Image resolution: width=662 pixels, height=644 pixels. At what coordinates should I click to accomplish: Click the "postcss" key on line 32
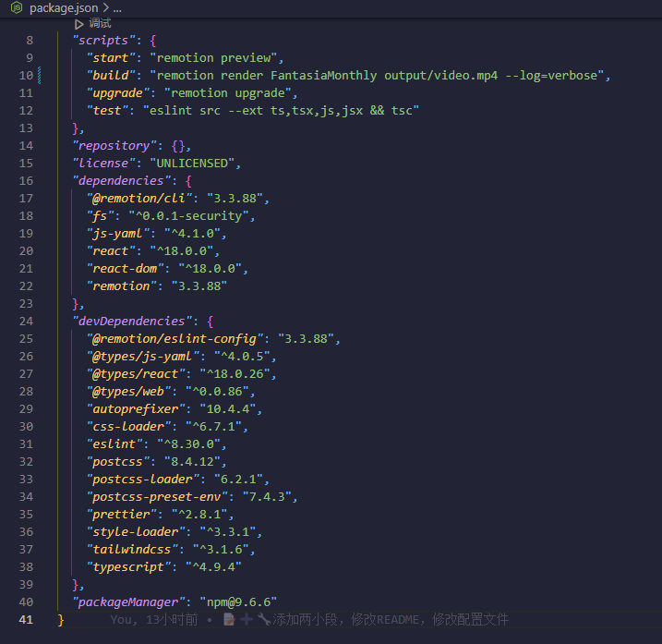pyautogui.click(x=118, y=462)
